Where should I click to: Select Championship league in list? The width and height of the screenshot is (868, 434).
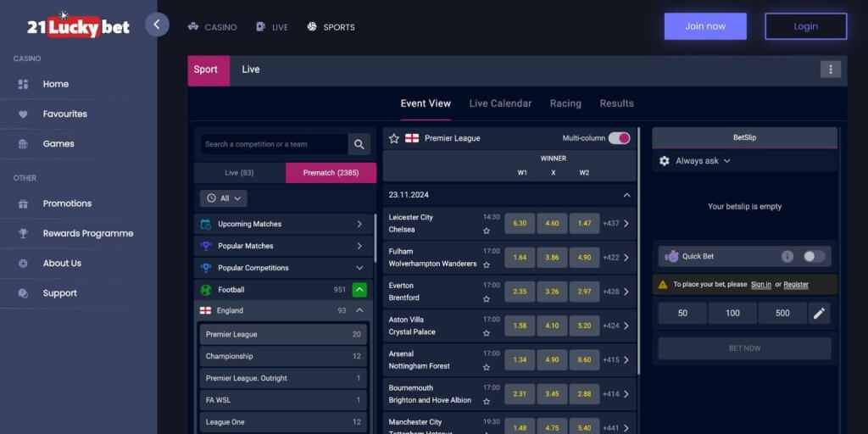click(283, 357)
